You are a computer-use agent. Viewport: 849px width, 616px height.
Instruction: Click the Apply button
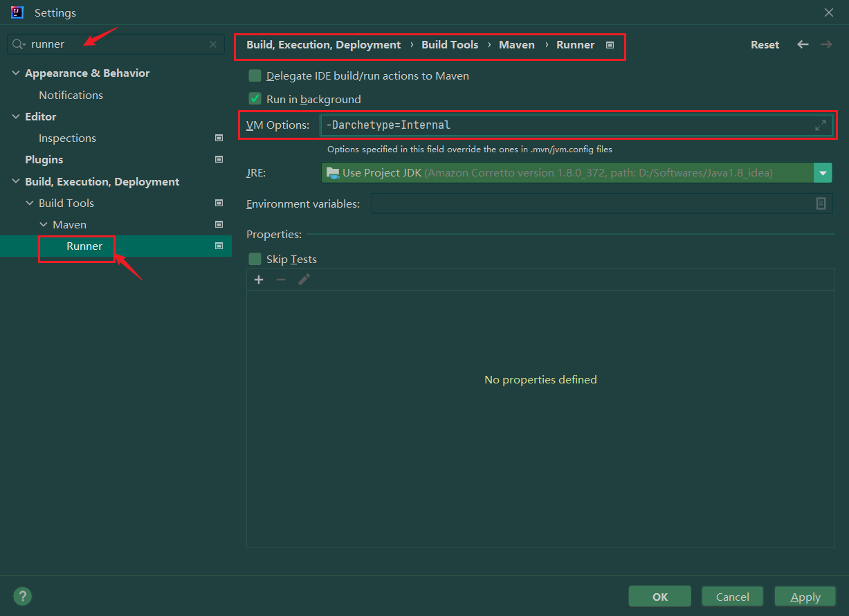805,597
